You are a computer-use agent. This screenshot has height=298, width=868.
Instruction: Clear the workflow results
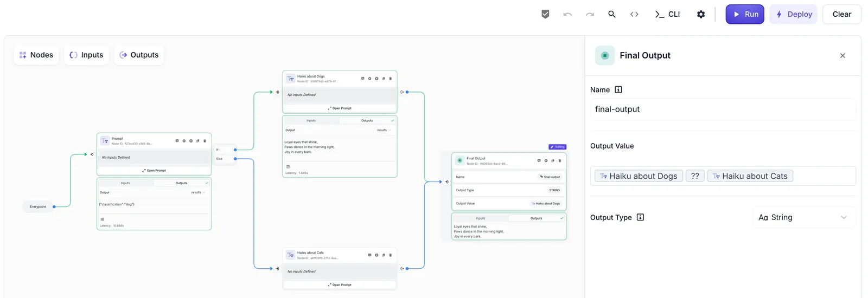842,14
